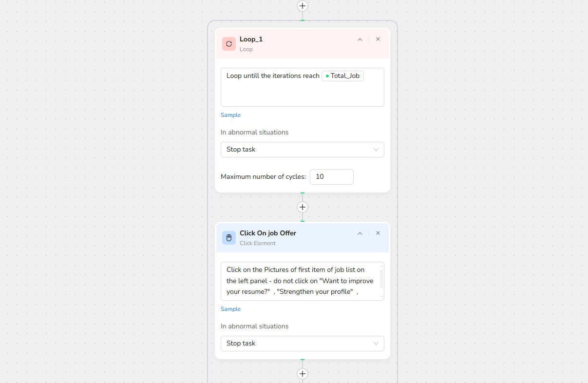Click inside the loop condition text box

click(303, 87)
